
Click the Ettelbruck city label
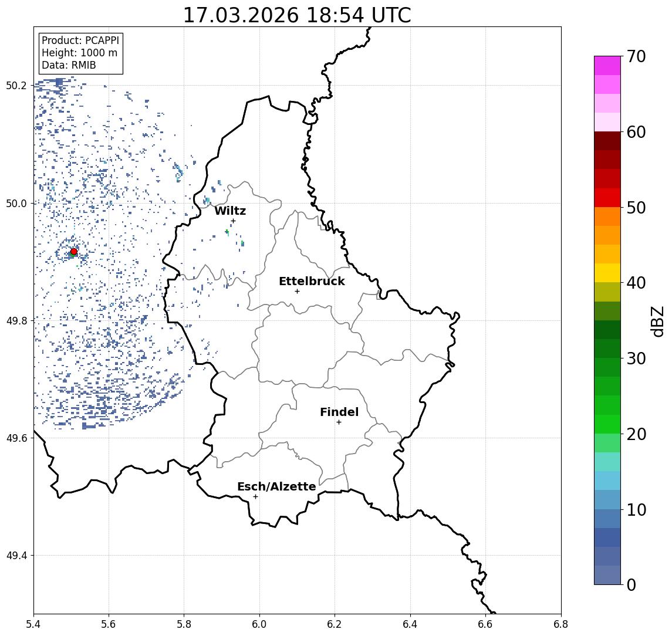pos(312,281)
